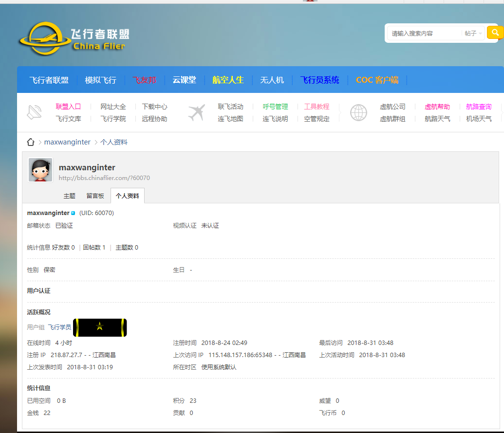The height and width of the screenshot is (433, 504).
Task: Click the 下载中心 link
Action: (154, 107)
